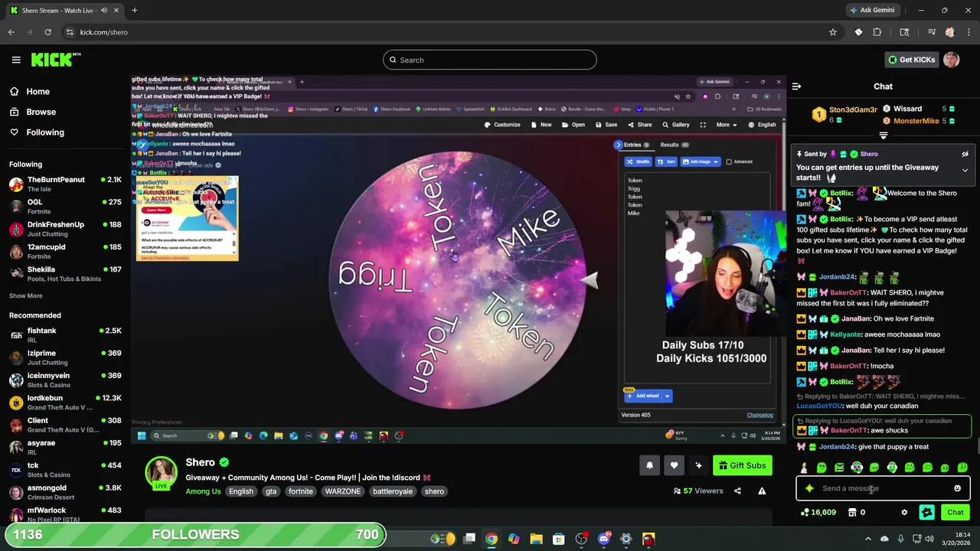Open the emote picker smiley icon
This screenshot has width=980, height=551.
point(957,488)
